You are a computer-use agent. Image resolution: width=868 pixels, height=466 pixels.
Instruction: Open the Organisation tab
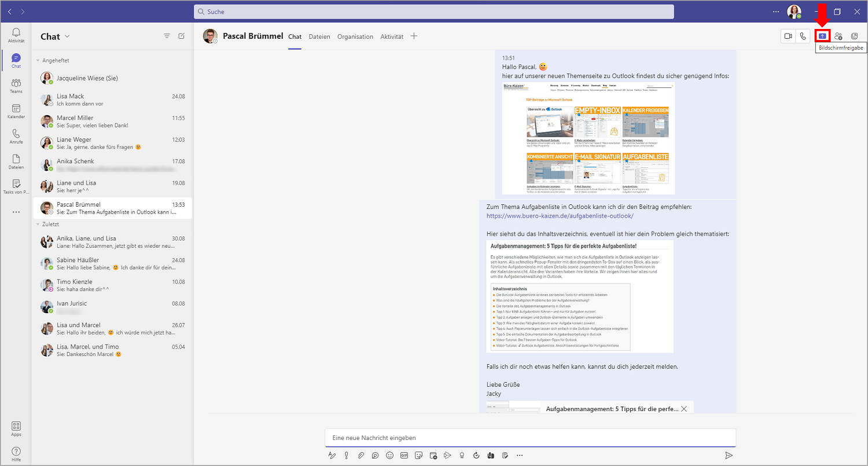point(355,36)
